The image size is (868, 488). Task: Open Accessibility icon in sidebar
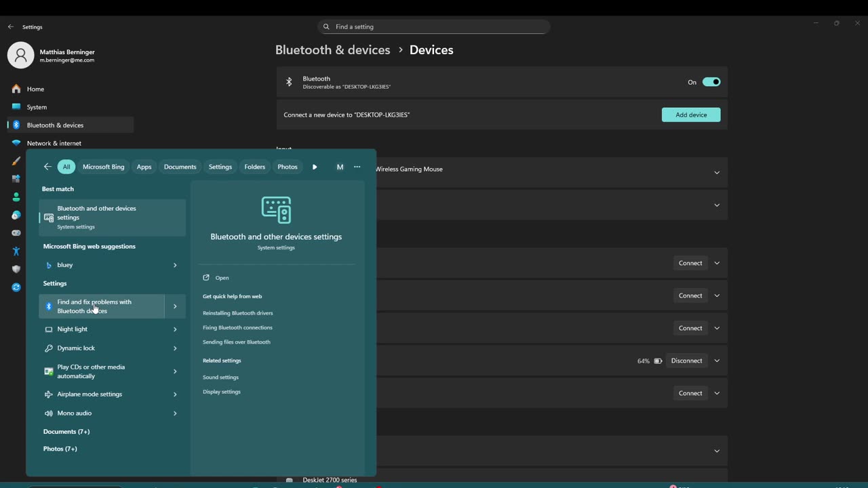16,251
